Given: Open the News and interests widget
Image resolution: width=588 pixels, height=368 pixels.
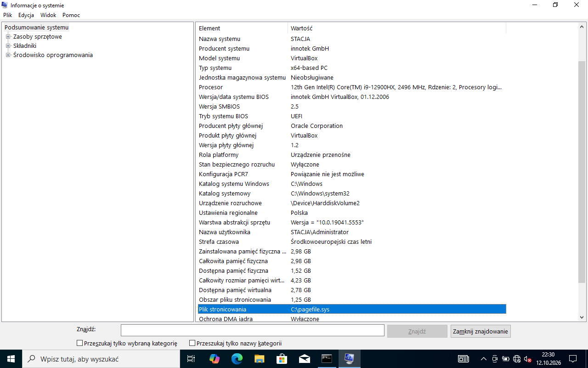Looking at the screenshot, I should click(464, 359).
